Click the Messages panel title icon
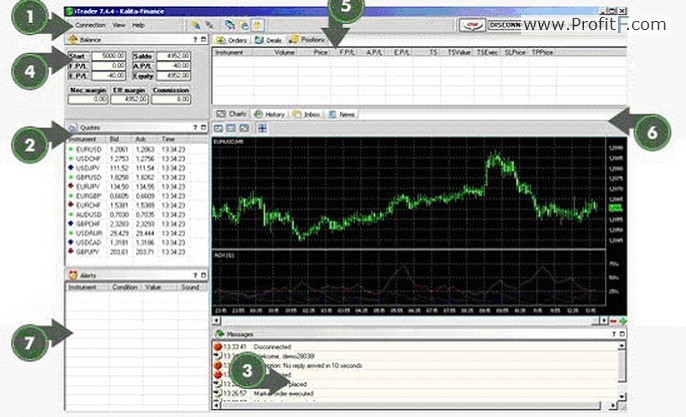 coord(220,334)
